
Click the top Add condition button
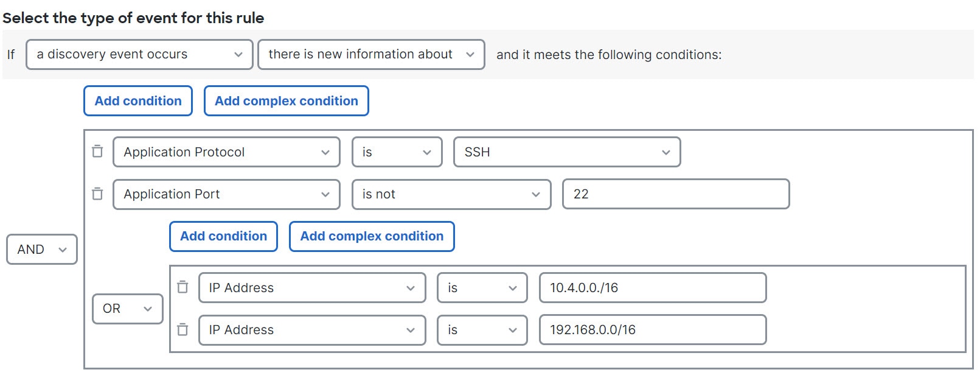(x=138, y=101)
